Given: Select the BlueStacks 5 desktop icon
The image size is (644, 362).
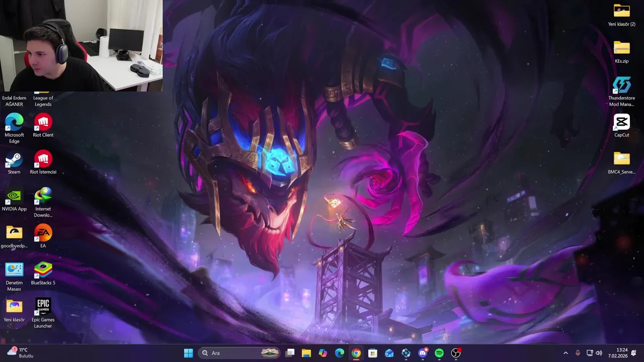Looking at the screenshot, I should pyautogui.click(x=43, y=270).
